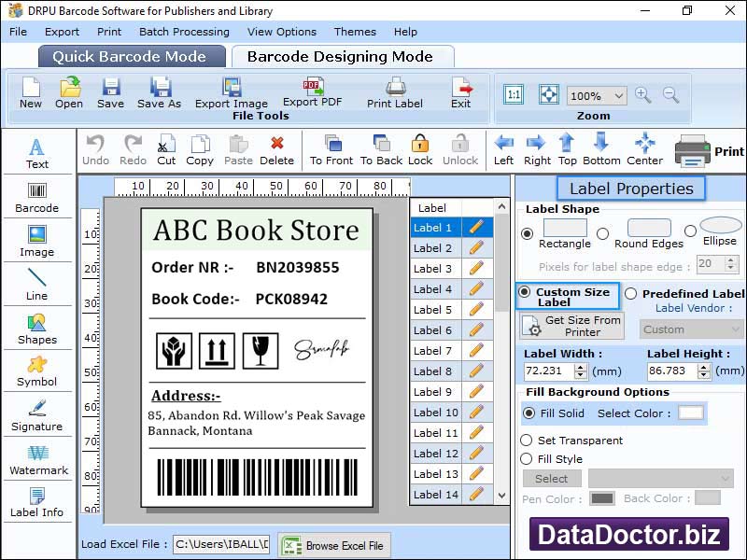The image size is (747, 560).
Task: Align the object Left
Action: (x=503, y=150)
